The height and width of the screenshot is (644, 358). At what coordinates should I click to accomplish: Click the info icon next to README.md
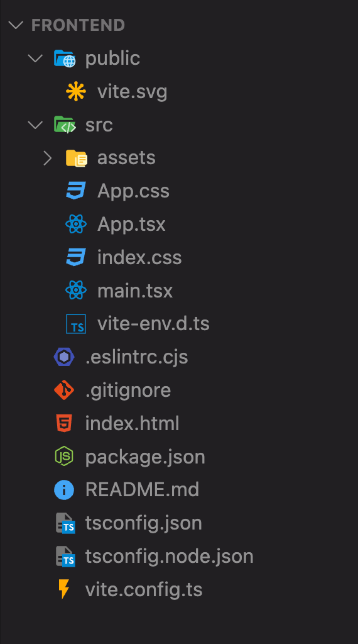coord(64,489)
